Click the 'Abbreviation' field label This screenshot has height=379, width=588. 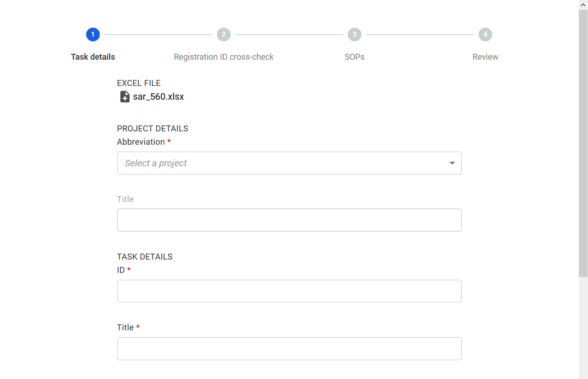141,142
